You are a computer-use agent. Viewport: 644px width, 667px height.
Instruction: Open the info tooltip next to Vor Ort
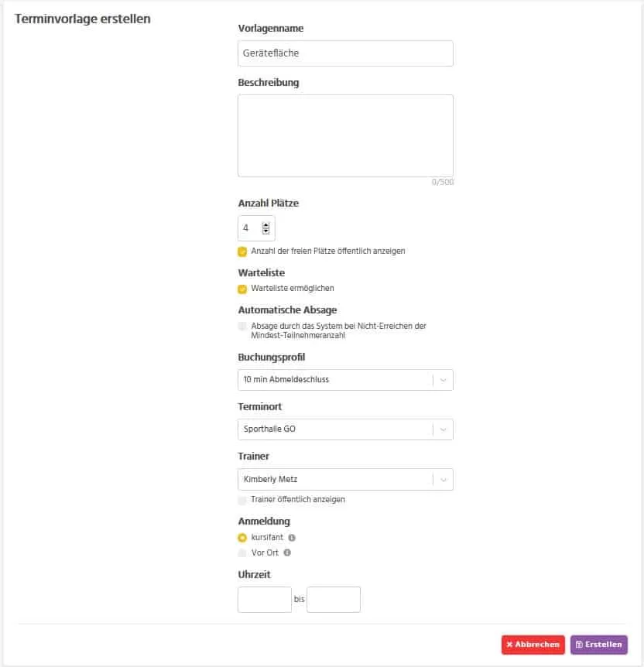click(x=287, y=552)
